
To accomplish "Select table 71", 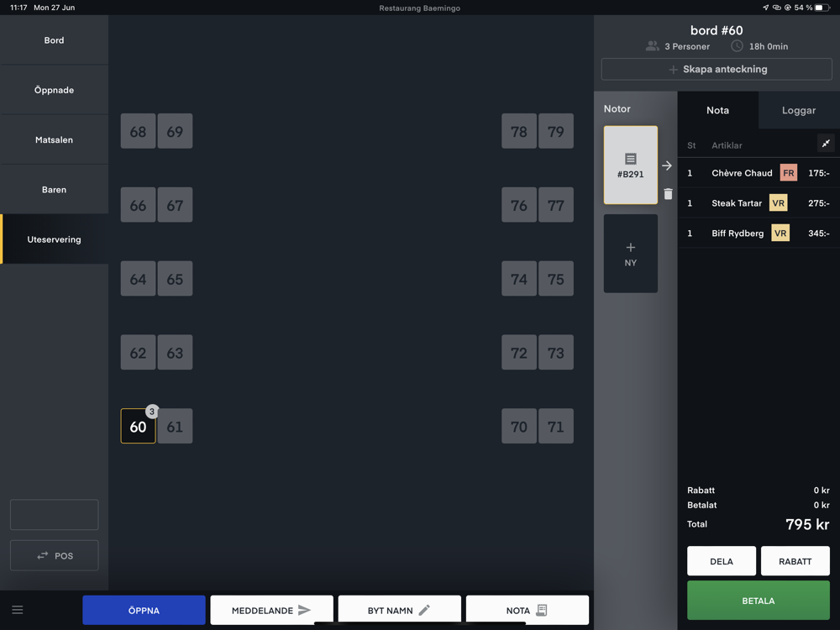I will point(555,427).
